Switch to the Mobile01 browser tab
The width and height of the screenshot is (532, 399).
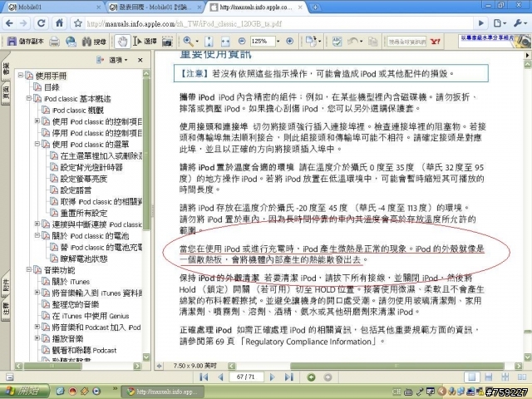coord(53,7)
